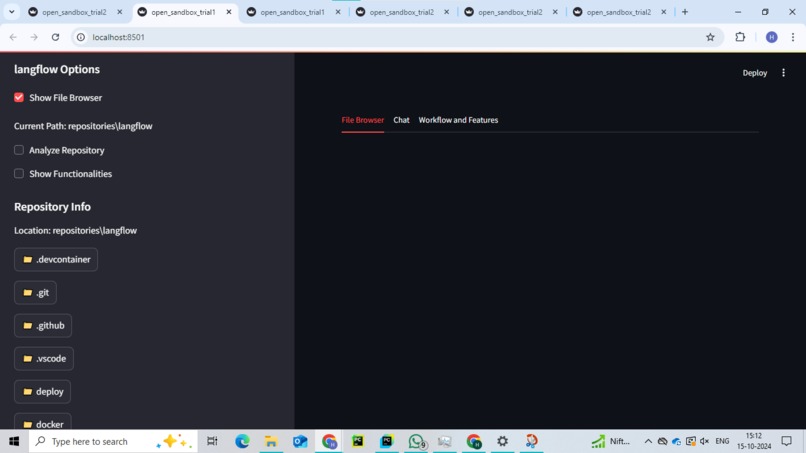Switch to the third tab open_sandbox_trial1
This screenshot has height=453, width=806.
click(x=293, y=12)
